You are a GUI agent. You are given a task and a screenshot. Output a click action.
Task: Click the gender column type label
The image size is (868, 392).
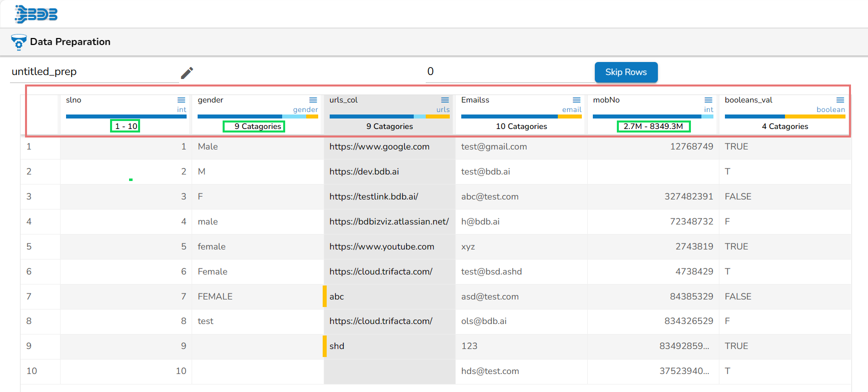coord(305,109)
